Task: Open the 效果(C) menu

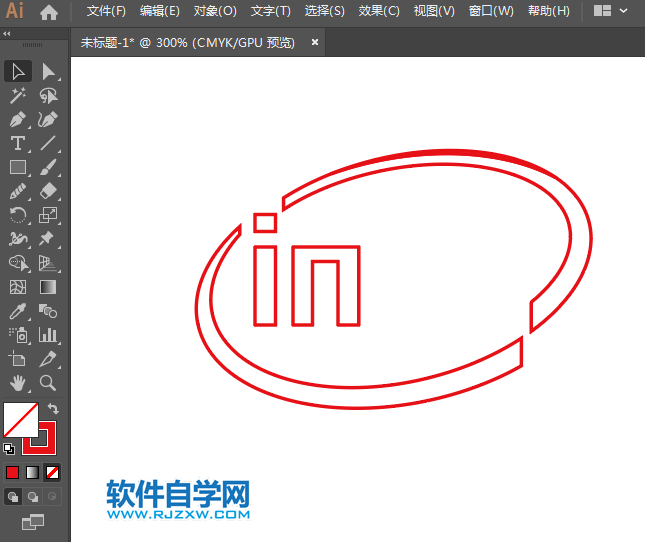Action: pos(379,11)
